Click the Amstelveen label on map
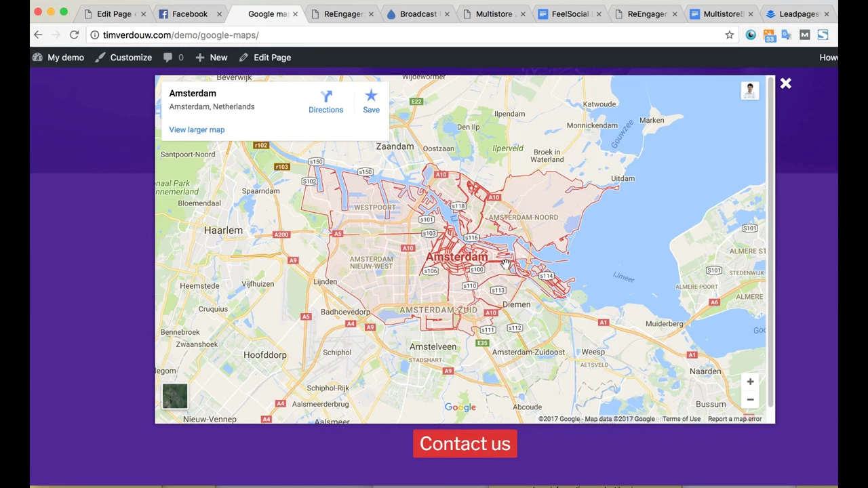868x488 pixels. (x=433, y=346)
